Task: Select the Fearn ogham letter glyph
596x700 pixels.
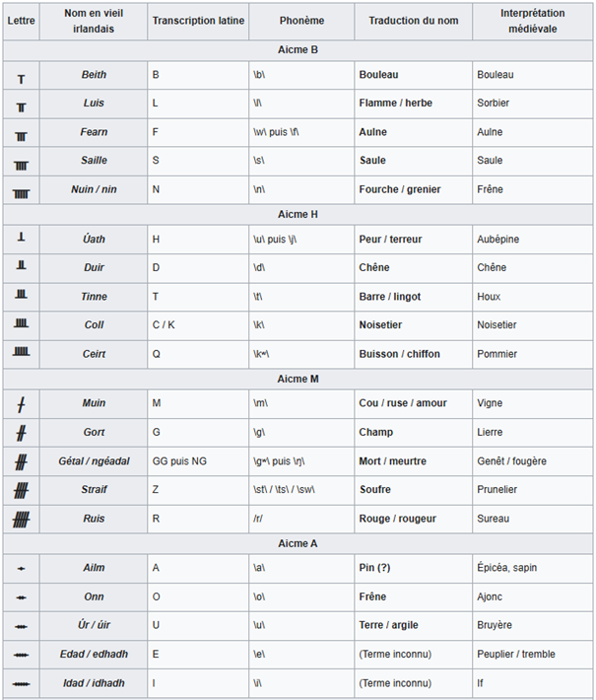Action: [x=22, y=135]
